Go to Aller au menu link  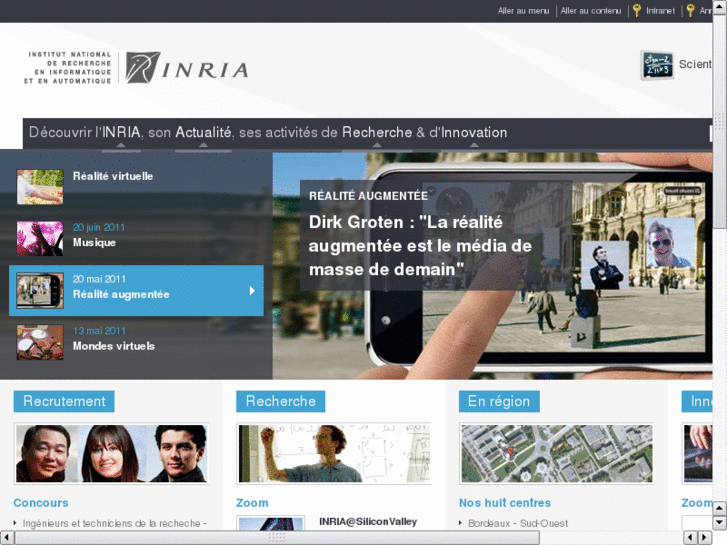pyautogui.click(x=523, y=11)
